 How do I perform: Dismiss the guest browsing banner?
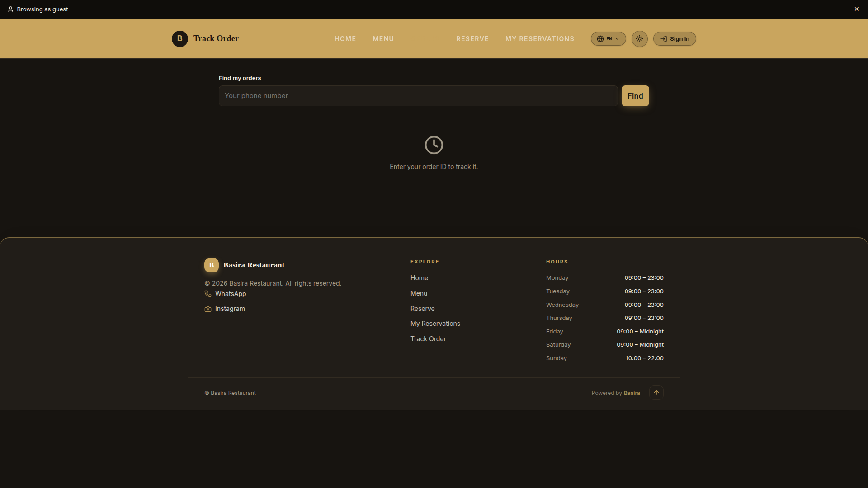click(856, 9)
